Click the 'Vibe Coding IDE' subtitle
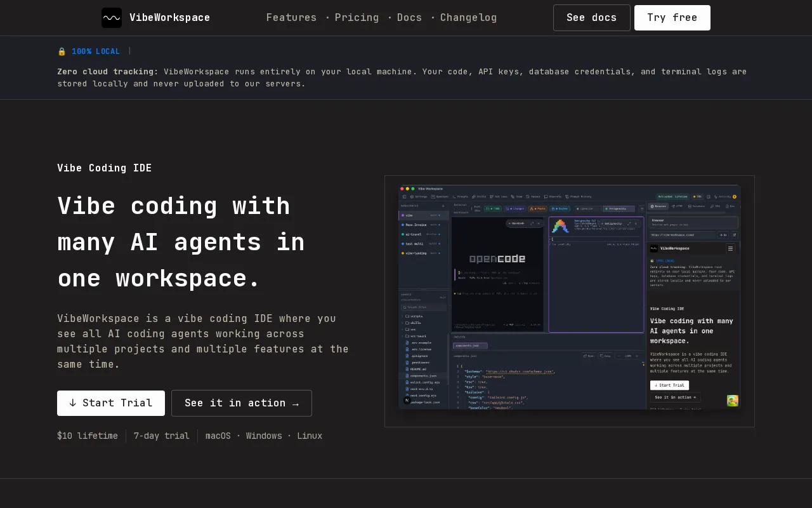This screenshot has width=812, height=508. [x=105, y=168]
